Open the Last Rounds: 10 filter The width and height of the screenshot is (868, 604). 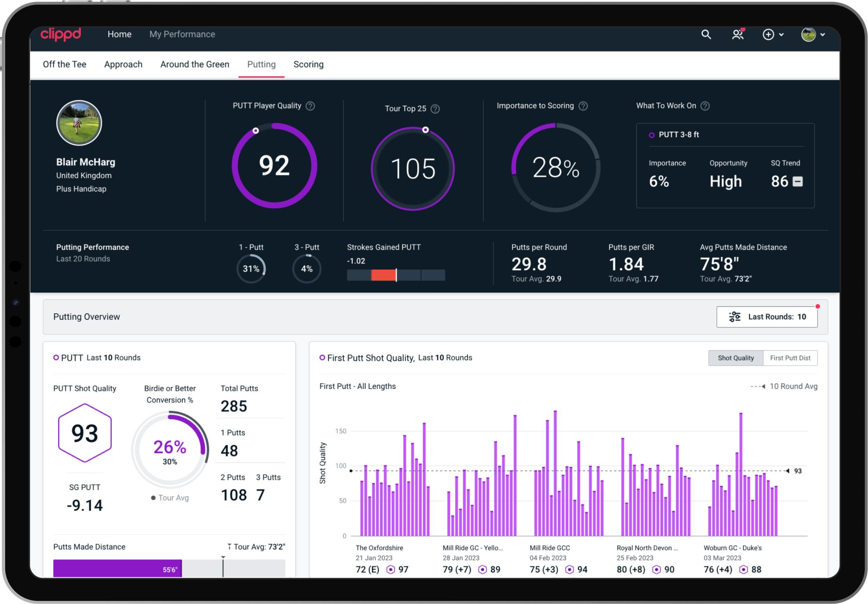tap(766, 317)
